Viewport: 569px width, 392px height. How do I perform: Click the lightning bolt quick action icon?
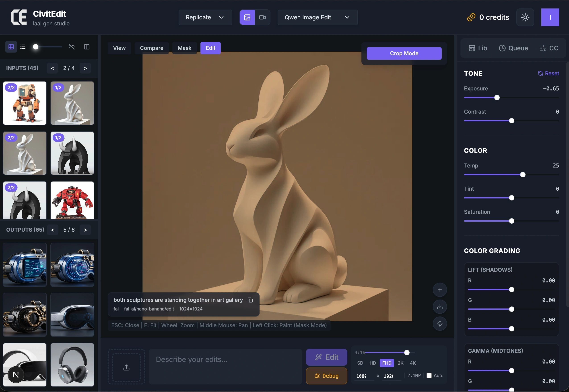tap(440, 323)
